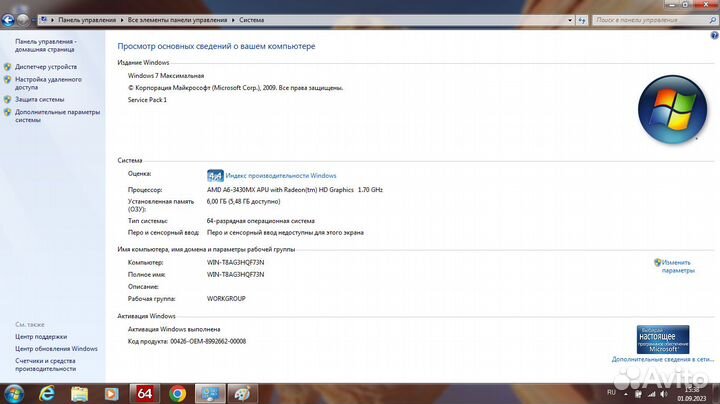720x404 pixels.
Task: Open the address bar history dropdown arrow
Action: click(570, 20)
